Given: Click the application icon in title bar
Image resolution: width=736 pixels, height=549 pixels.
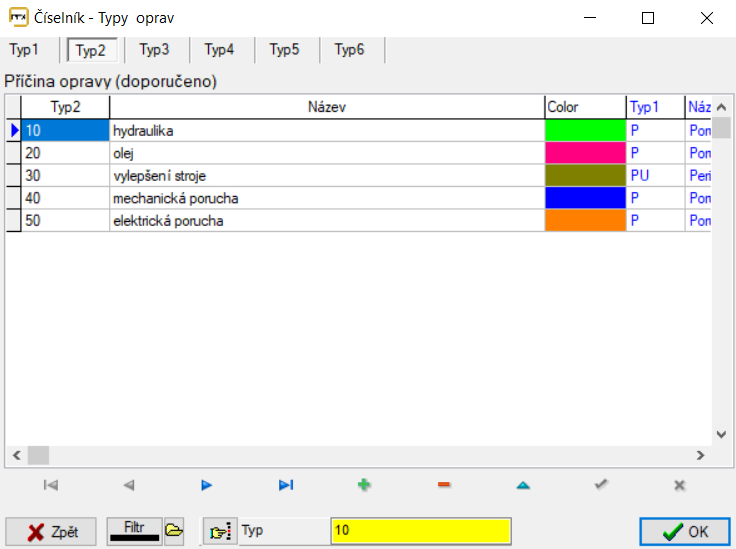Looking at the screenshot, I should [x=19, y=18].
